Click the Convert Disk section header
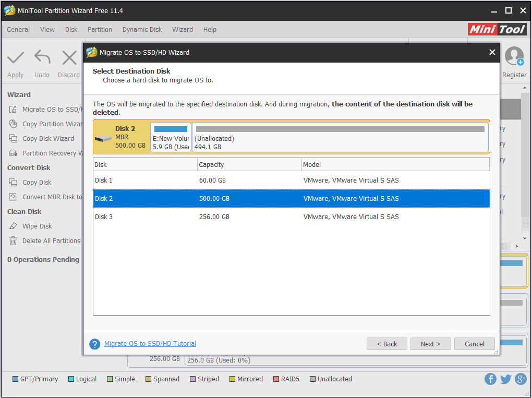This screenshot has height=398, width=532. (29, 167)
